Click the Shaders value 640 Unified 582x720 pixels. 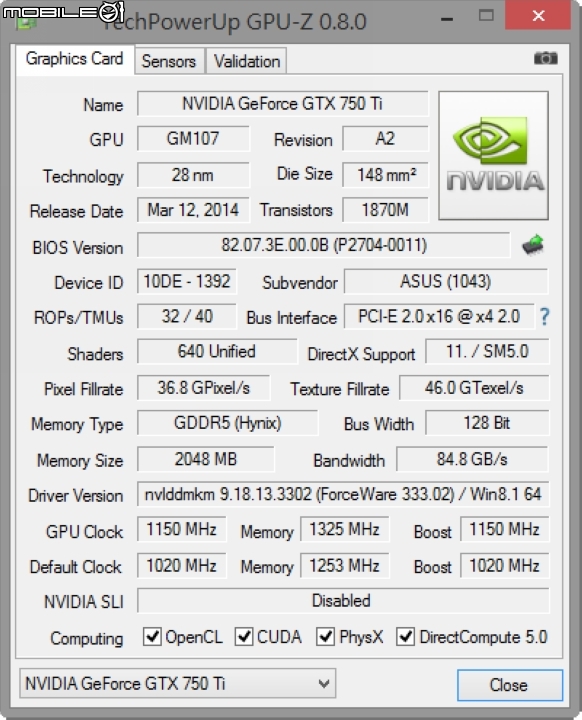(x=217, y=352)
